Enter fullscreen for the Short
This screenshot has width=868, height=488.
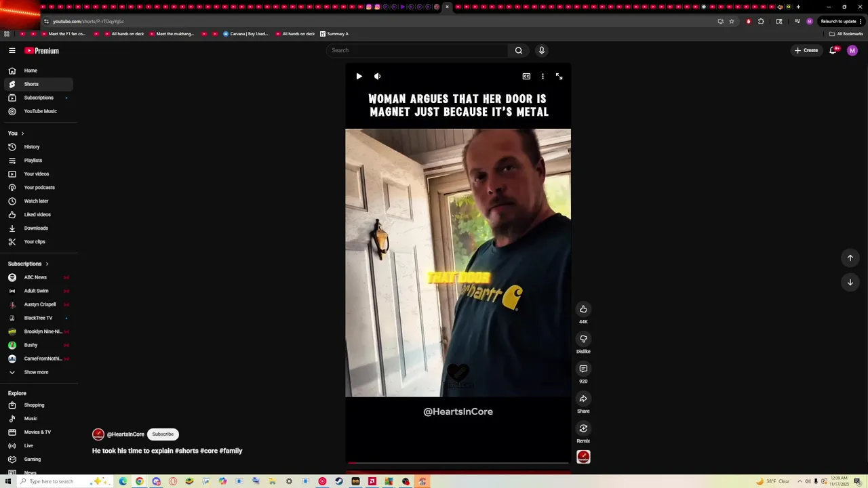(559, 77)
